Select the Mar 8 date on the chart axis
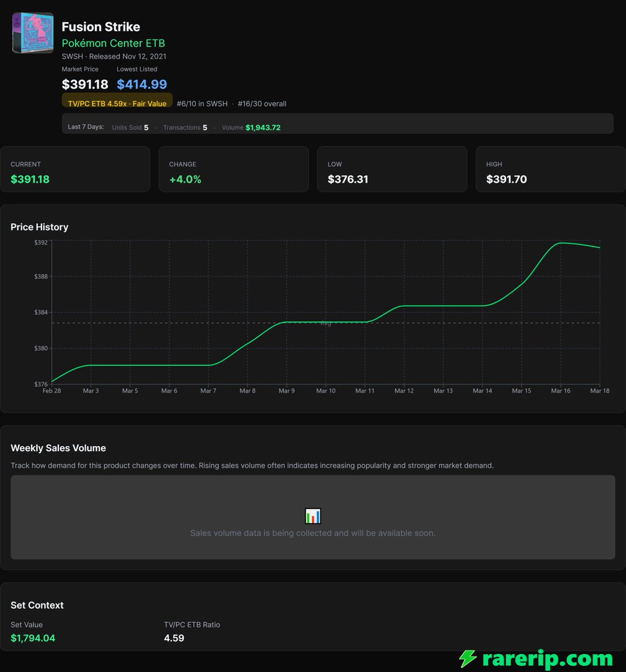This screenshot has width=626, height=672. tap(248, 391)
